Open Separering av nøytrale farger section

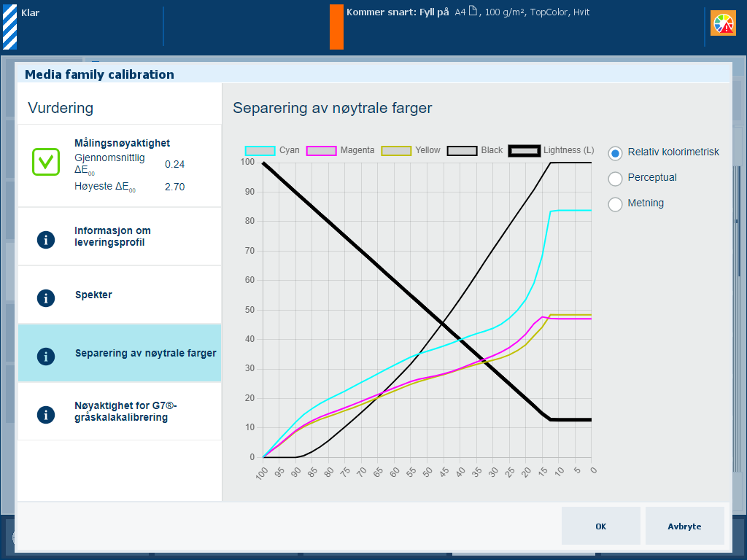120,354
